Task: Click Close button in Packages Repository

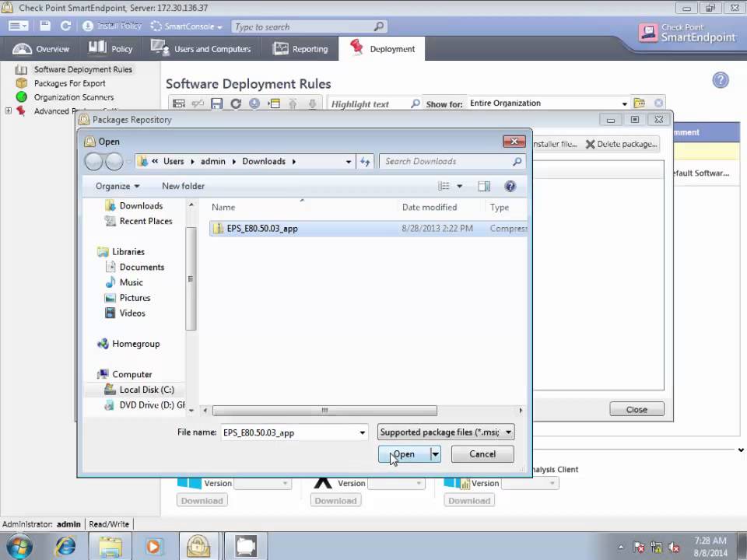Action: click(x=637, y=409)
